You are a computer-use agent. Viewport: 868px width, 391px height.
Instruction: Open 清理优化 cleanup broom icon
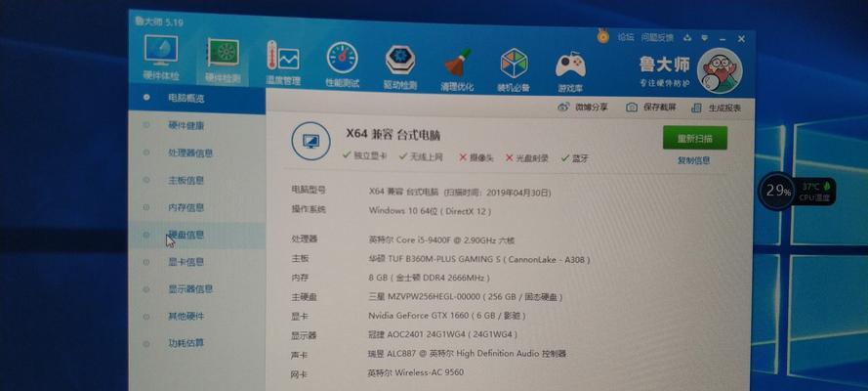(457, 68)
